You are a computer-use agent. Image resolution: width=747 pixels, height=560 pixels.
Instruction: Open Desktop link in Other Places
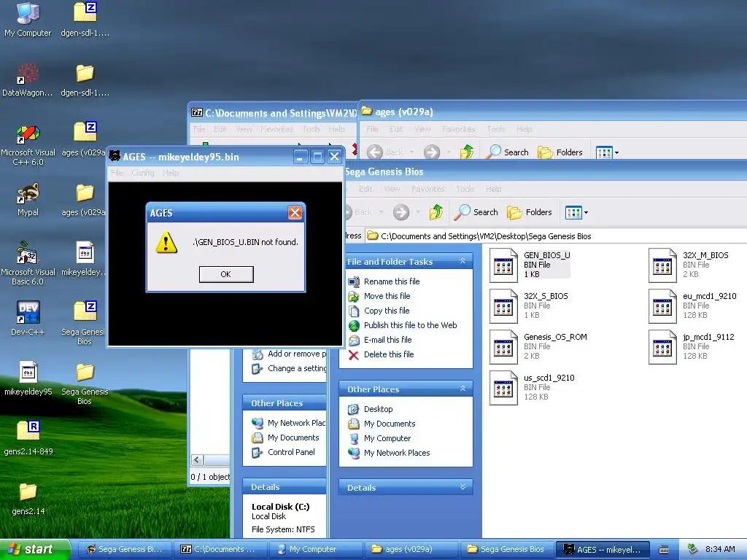pyautogui.click(x=379, y=409)
